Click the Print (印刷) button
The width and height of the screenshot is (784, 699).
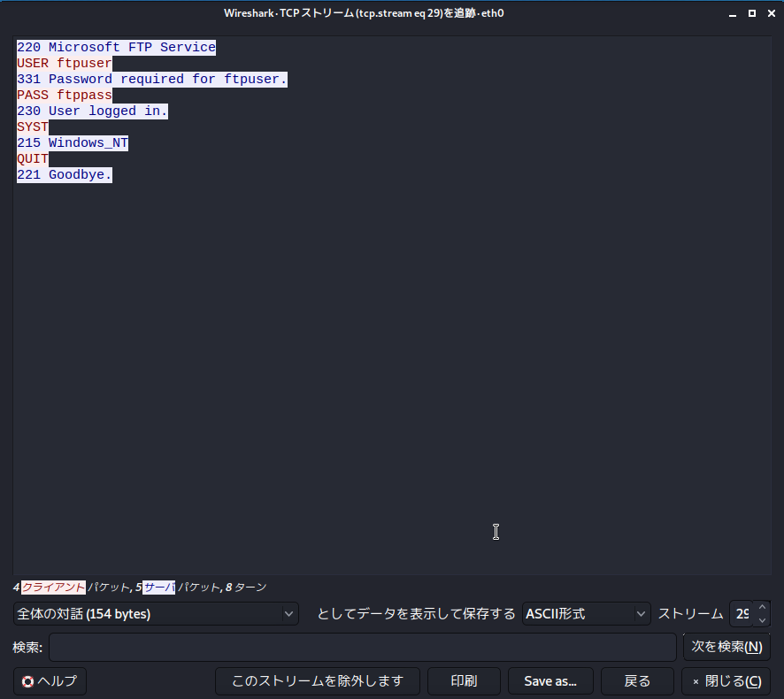click(464, 681)
